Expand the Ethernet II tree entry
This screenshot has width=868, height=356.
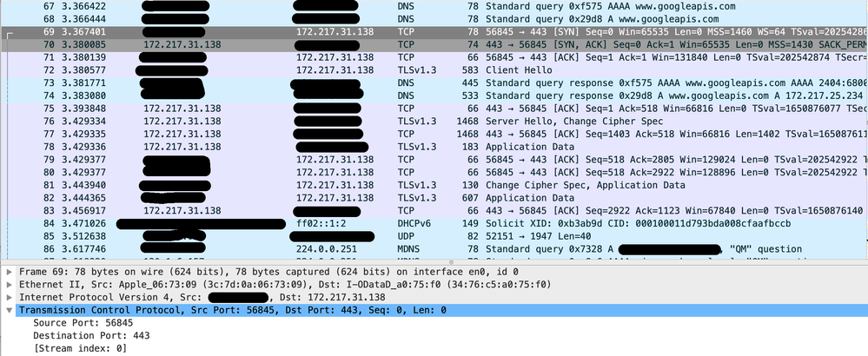coord(9,285)
